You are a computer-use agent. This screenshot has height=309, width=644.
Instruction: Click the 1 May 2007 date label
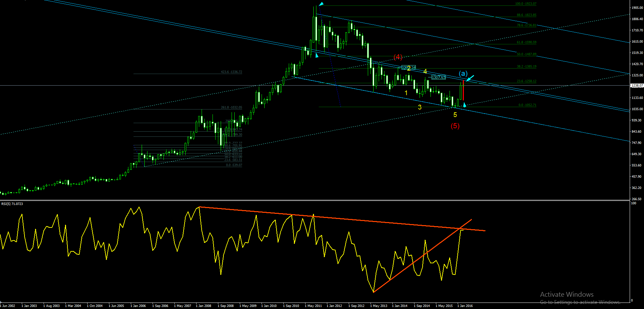pyautogui.click(x=183, y=306)
